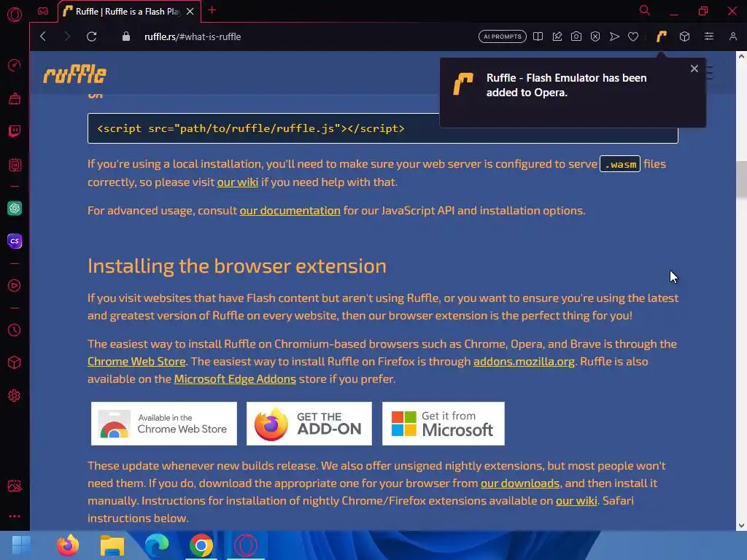This screenshot has height=560, width=747.
Task: Click page scrollbar up arrow
Action: (741, 56)
